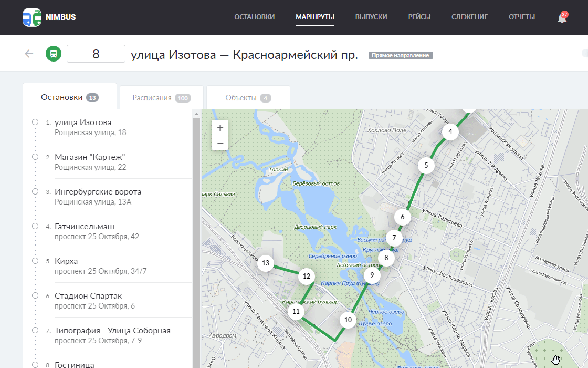Screen dimensions: 588x368
Task: Select stop marker 8 on the map
Action: pyautogui.click(x=386, y=258)
